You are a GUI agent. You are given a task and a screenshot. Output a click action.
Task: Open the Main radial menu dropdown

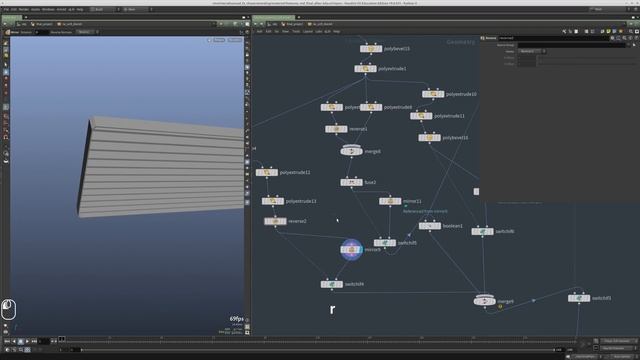[x=137, y=9]
